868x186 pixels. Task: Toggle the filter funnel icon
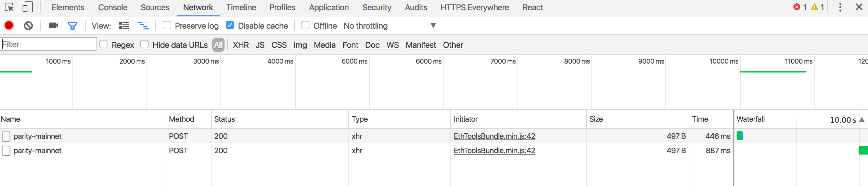pos(73,26)
